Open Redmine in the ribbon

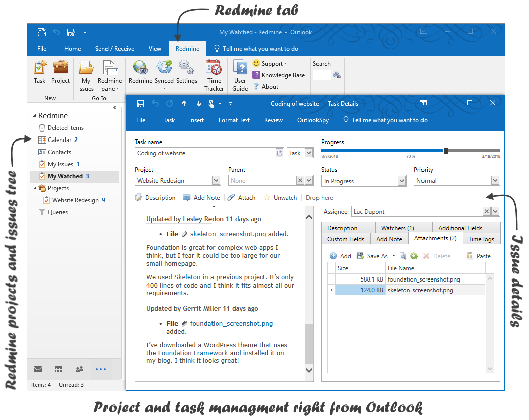(x=140, y=72)
